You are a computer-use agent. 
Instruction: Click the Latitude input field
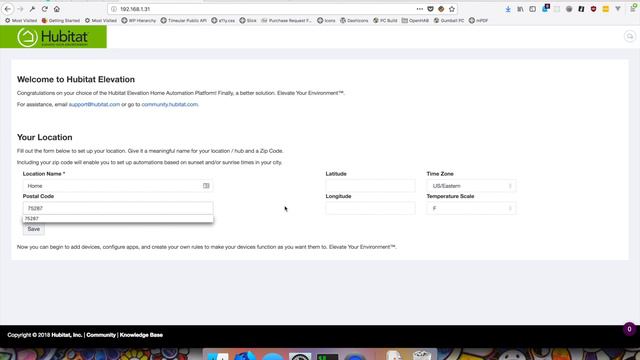[371, 186]
